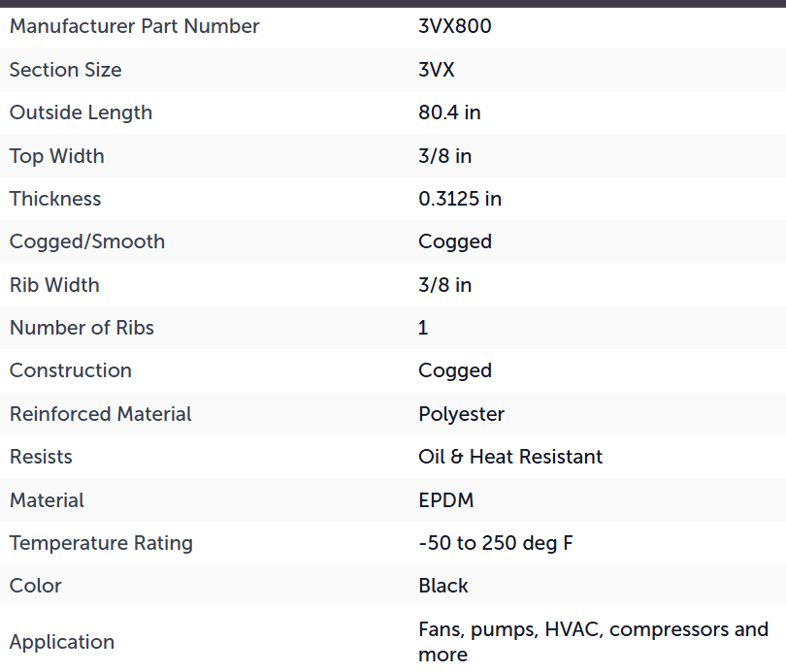786x672 pixels.
Task: Click the Resists label
Action: click(41, 457)
